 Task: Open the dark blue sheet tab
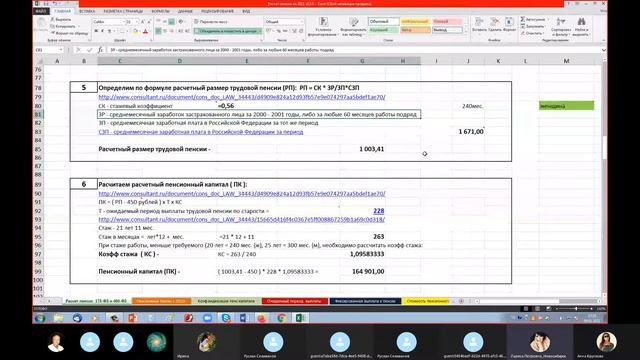[x=365, y=301]
